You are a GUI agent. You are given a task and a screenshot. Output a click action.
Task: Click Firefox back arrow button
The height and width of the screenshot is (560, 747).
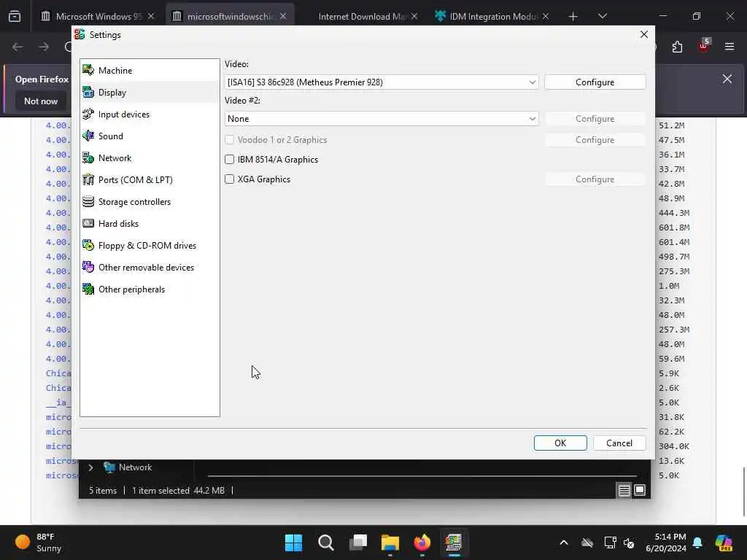[x=18, y=47]
